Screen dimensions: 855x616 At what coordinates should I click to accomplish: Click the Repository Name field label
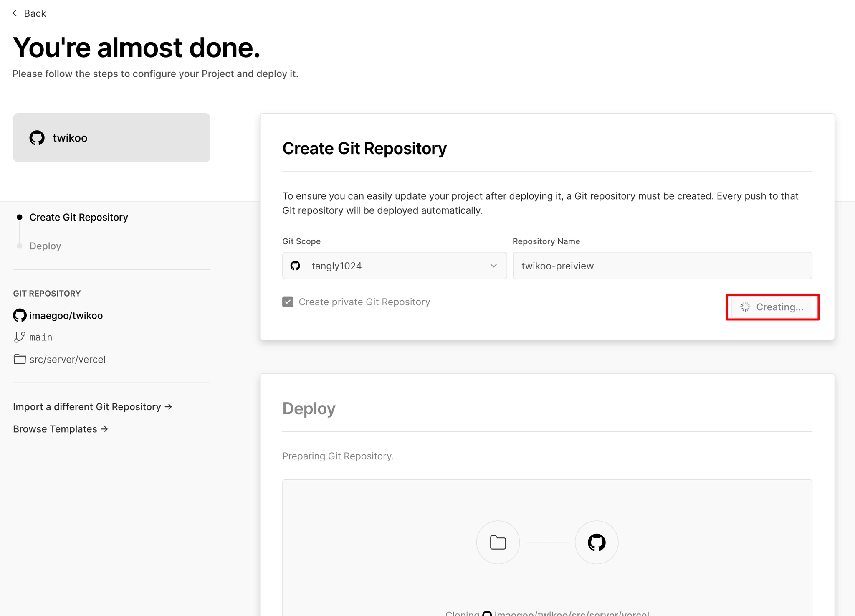(546, 241)
